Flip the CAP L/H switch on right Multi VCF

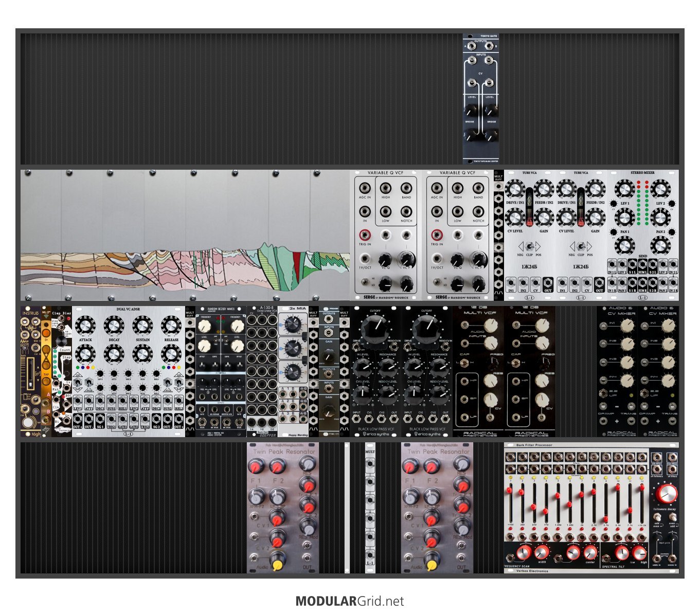pyautogui.click(x=516, y=364)
